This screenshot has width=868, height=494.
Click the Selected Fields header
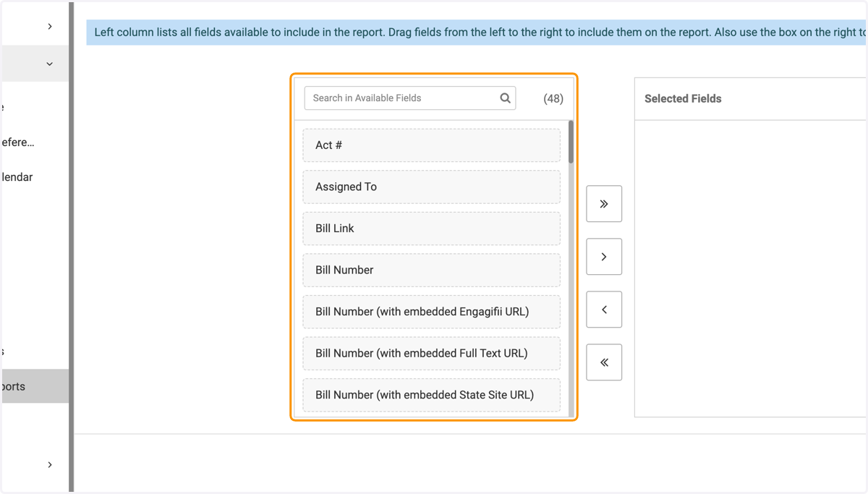[x=683, y=99]
